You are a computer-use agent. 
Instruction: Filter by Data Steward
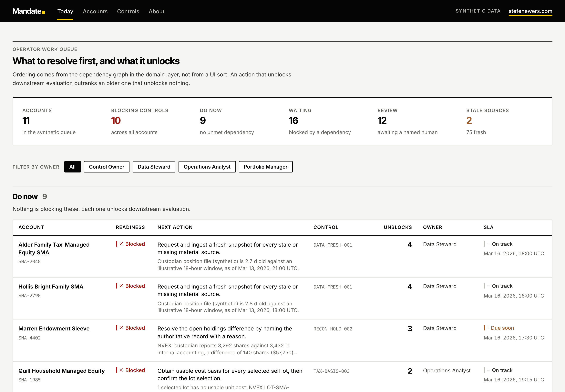coord(154,167)
